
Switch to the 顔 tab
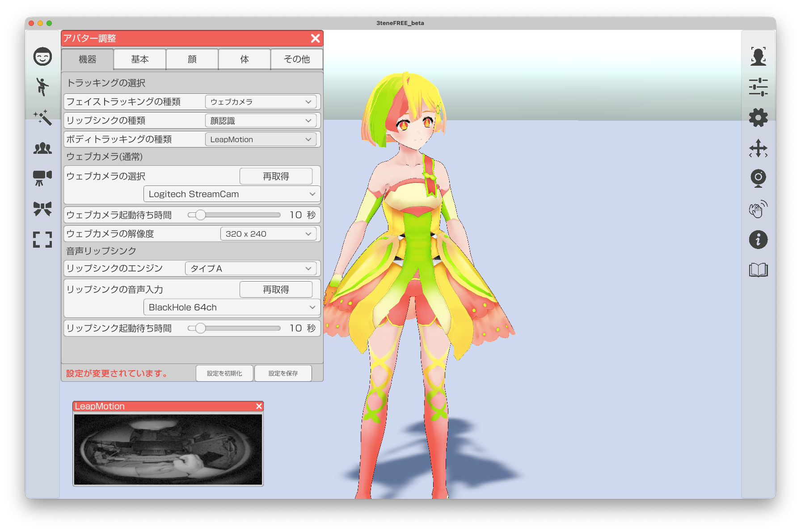click(192, 59)
